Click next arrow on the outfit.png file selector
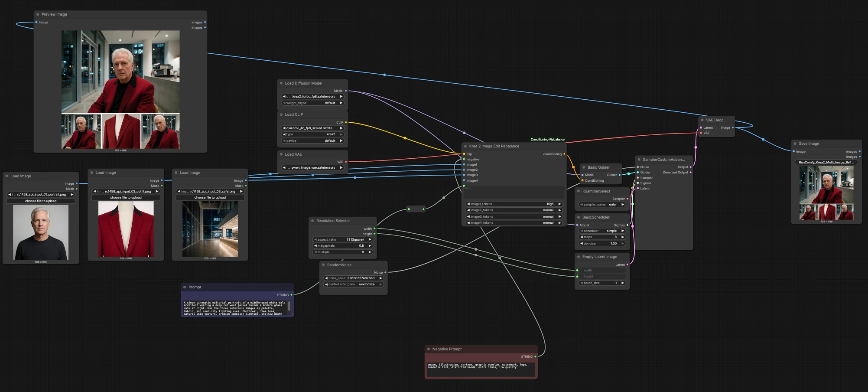The width and height of the screenshot is (868, 392). click(x=157, y=191)
